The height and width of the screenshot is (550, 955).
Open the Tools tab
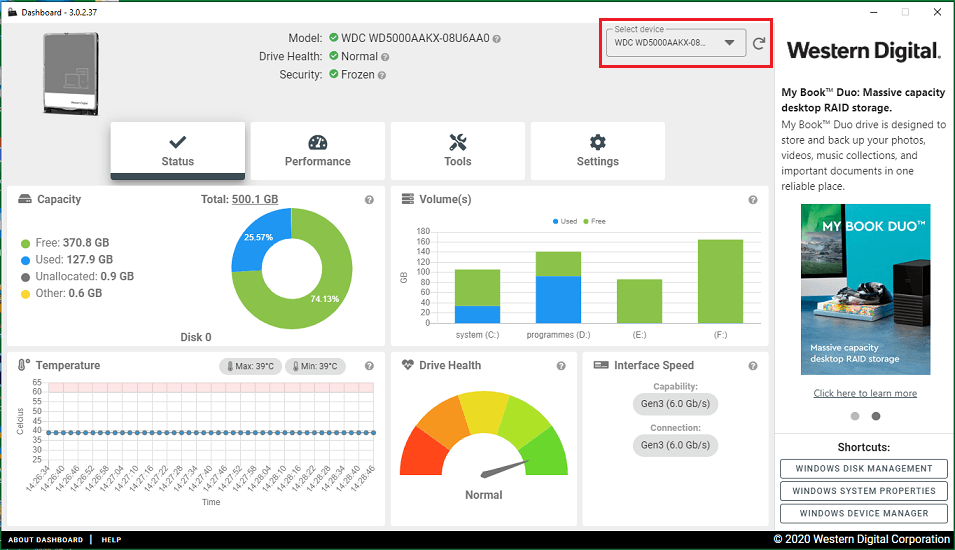(x=458, y=150)
